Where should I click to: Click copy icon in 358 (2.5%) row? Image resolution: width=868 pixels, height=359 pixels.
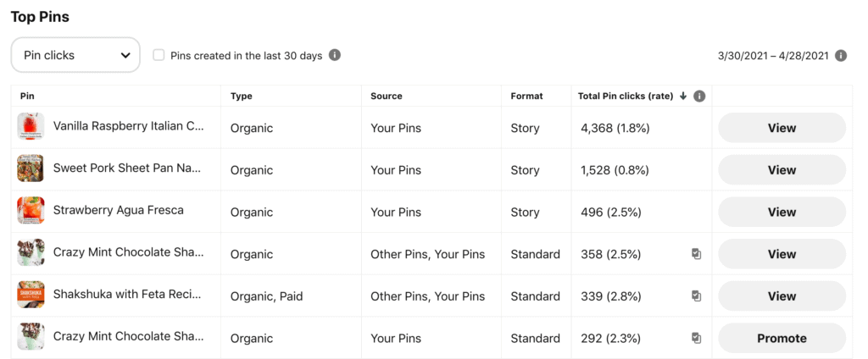click(697, 254)
